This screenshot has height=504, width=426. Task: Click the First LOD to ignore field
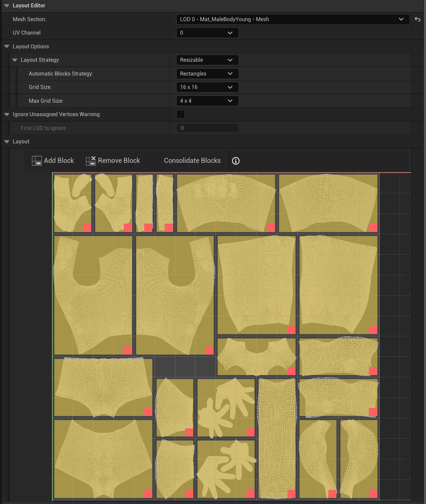point(207,128)
